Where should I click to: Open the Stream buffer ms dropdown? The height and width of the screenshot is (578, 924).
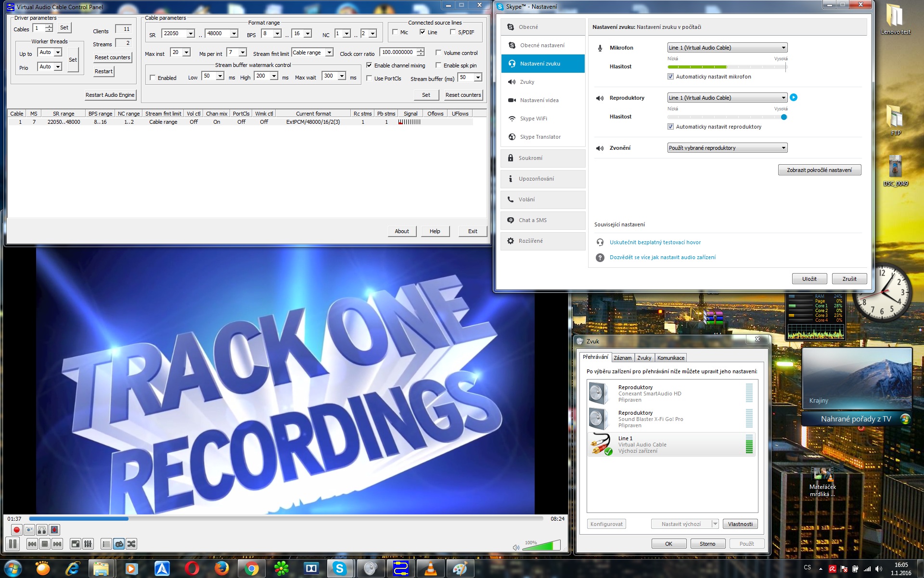coord(478,78)
